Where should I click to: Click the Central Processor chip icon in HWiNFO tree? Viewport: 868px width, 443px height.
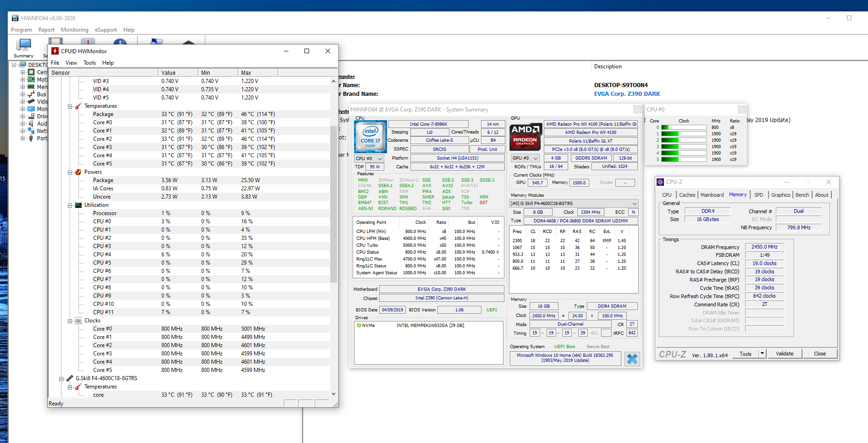coord(31,72)
